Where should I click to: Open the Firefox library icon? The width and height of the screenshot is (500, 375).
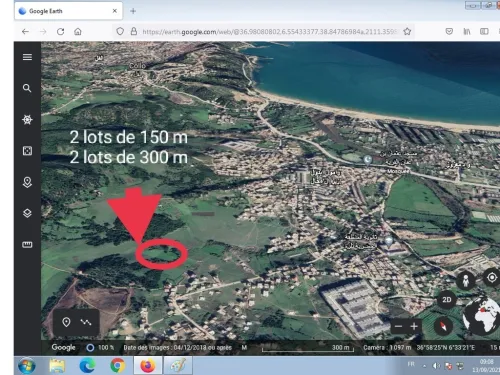467,31
